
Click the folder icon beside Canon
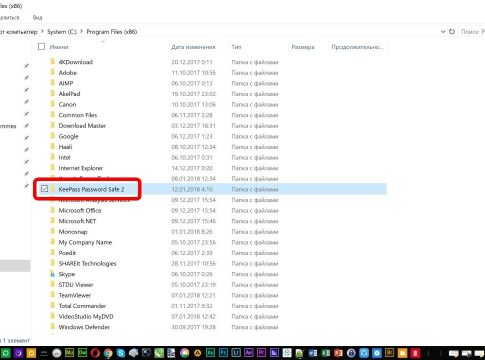52,104
